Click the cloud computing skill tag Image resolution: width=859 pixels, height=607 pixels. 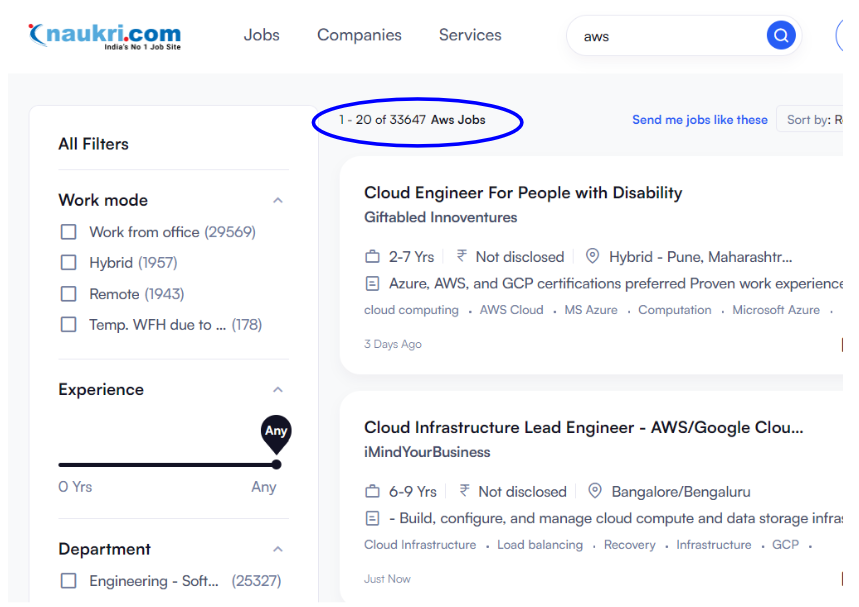(x=411, y=310)
